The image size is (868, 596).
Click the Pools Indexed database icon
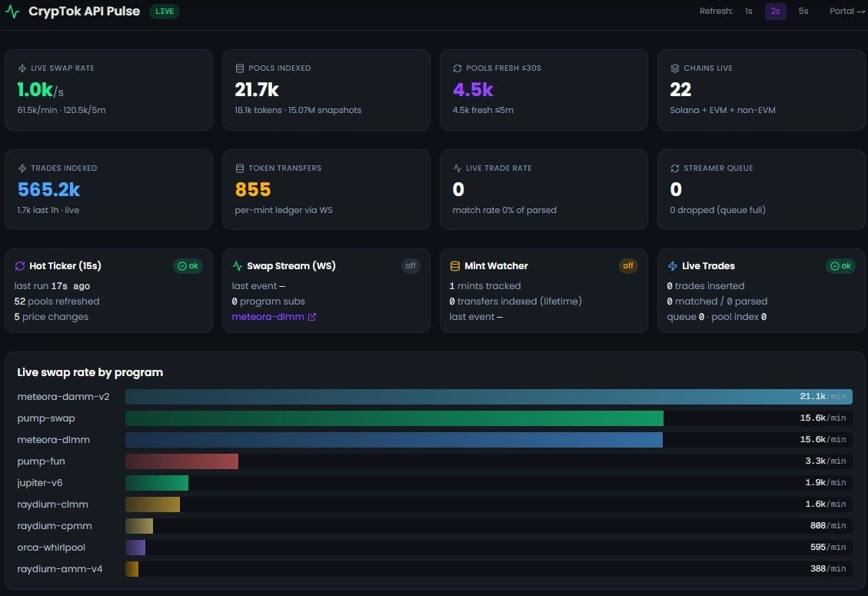[240, 68]
